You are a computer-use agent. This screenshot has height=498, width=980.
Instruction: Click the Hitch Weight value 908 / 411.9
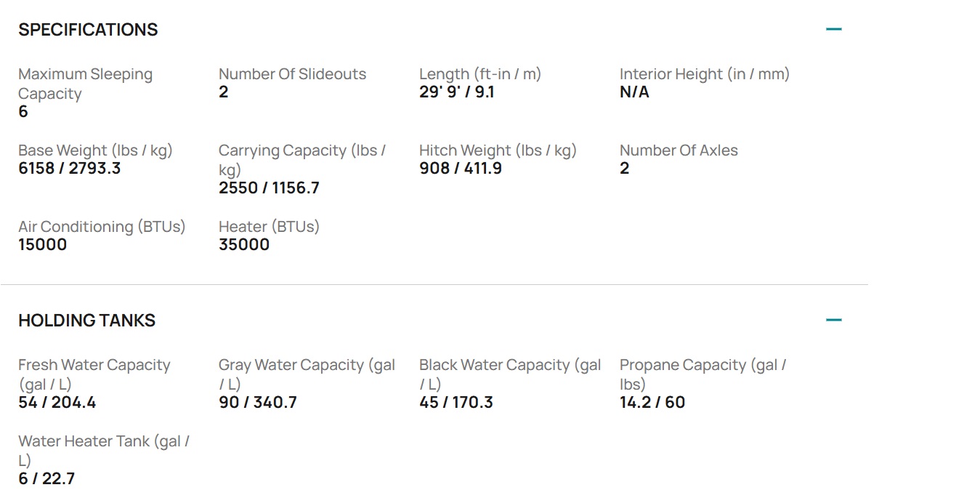[461, 169]
